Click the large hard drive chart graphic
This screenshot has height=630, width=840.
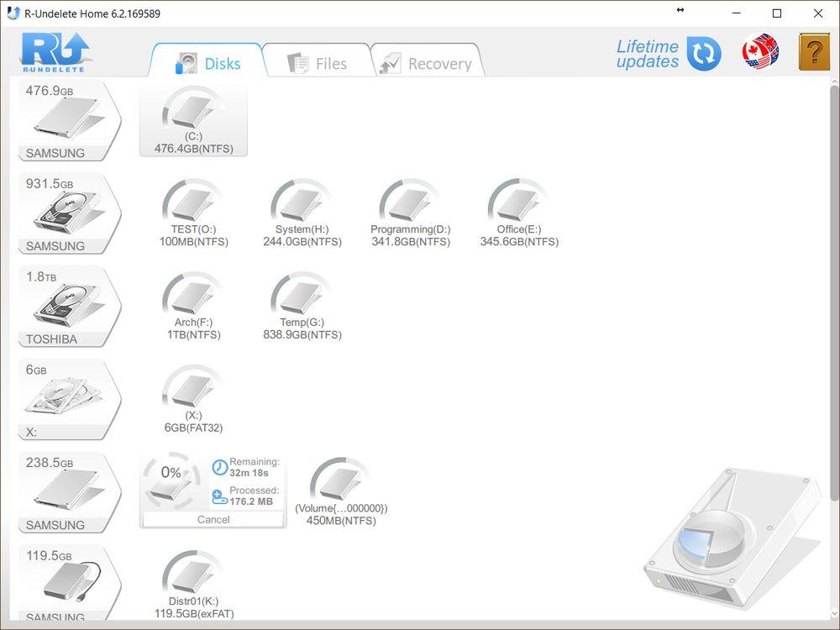point(732,538)
